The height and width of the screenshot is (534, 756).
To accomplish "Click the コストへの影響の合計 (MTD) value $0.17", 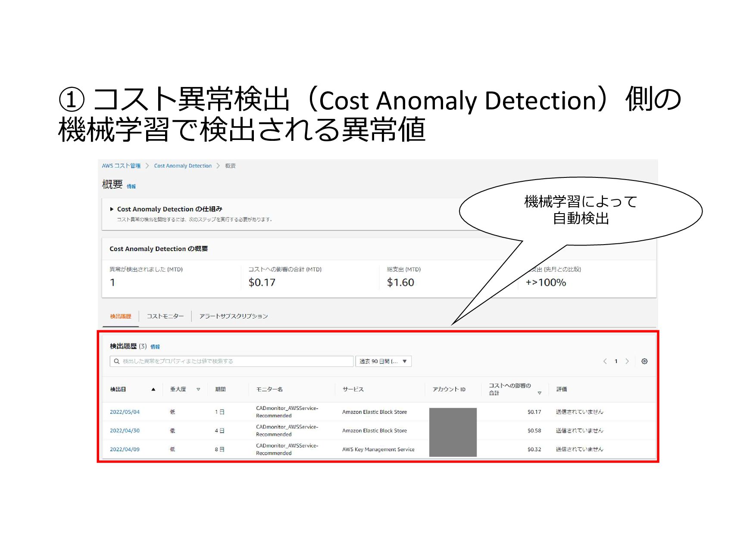I will (262, 283).
